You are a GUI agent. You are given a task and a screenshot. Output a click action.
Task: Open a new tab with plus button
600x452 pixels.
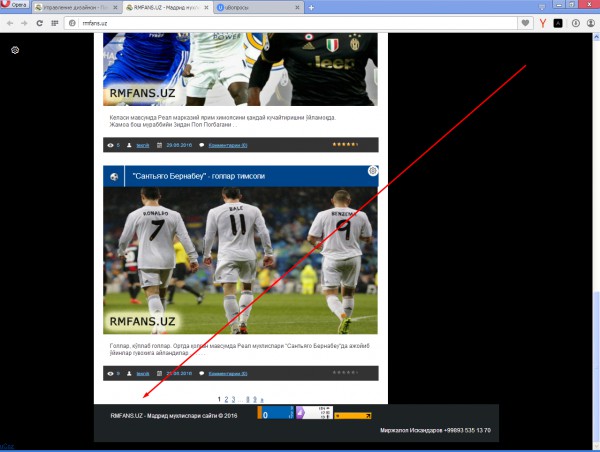(x=311, y=8)
